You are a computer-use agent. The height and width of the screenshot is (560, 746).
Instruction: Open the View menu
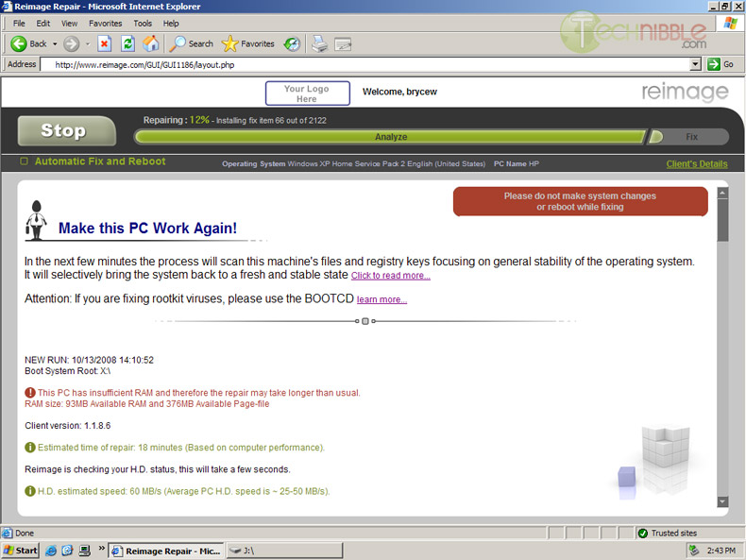(69, 24)
